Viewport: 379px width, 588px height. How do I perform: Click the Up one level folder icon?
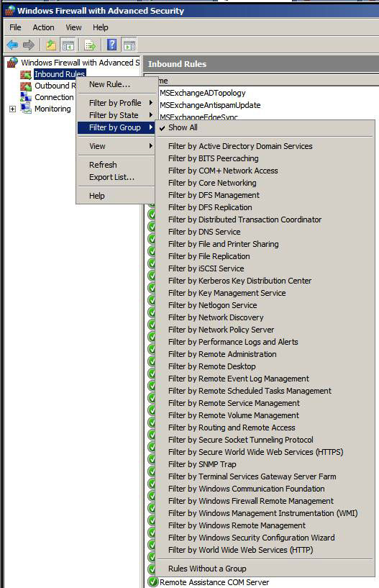51,45
